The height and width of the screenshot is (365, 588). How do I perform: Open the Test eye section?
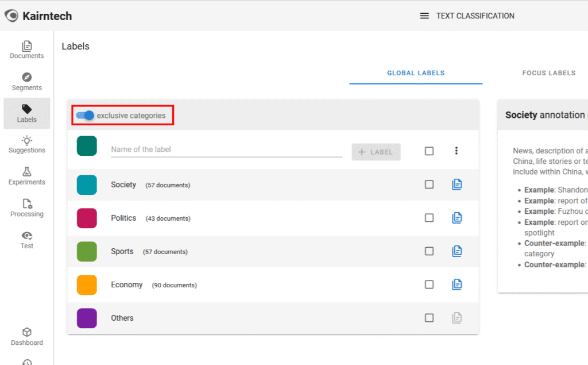(26, 240)
